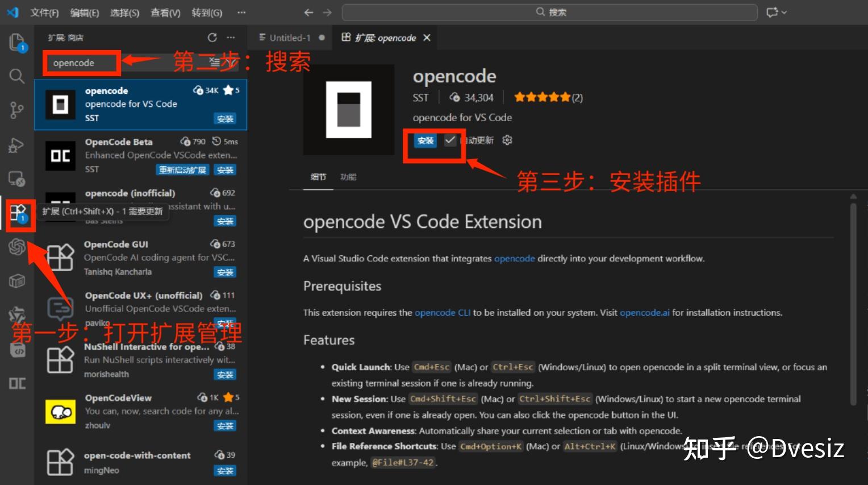Select opencode (inofficial) extension in the list

coord(141,207)
